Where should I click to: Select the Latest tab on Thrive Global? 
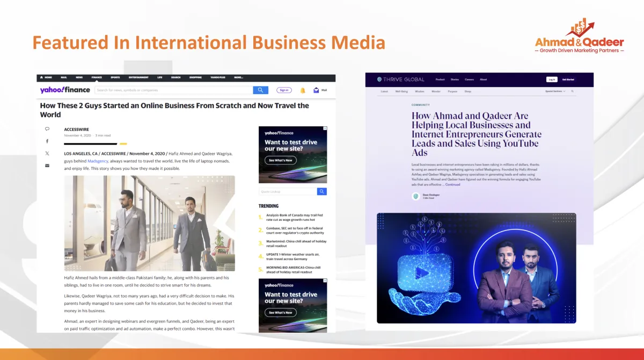pyautogui.click(x=384, y=91)
